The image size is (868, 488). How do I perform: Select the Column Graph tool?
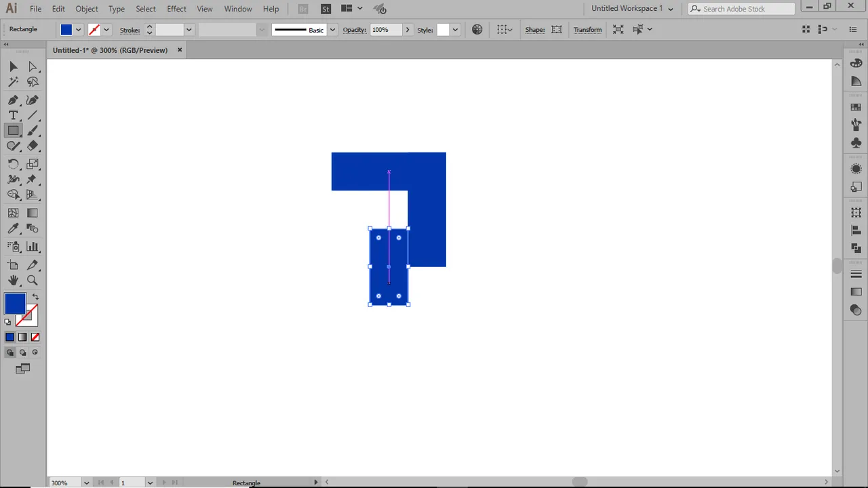click(x=33, y=247)
